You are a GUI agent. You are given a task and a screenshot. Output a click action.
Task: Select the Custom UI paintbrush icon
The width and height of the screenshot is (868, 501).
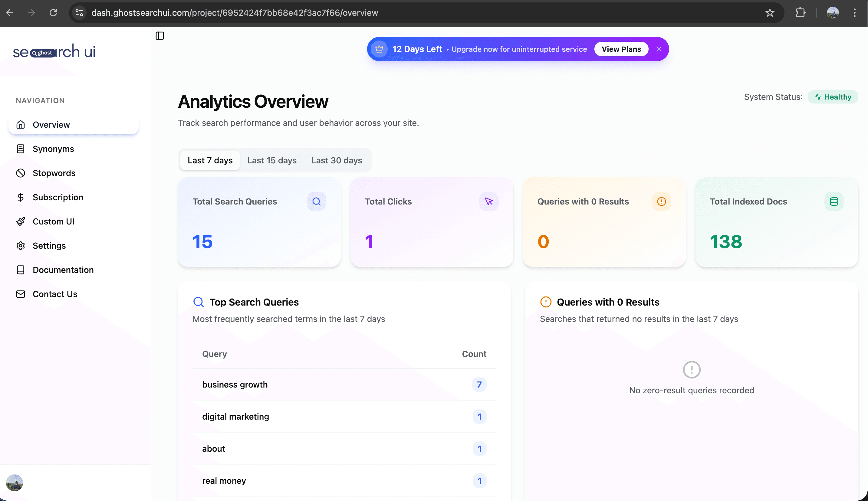(21, 221)
